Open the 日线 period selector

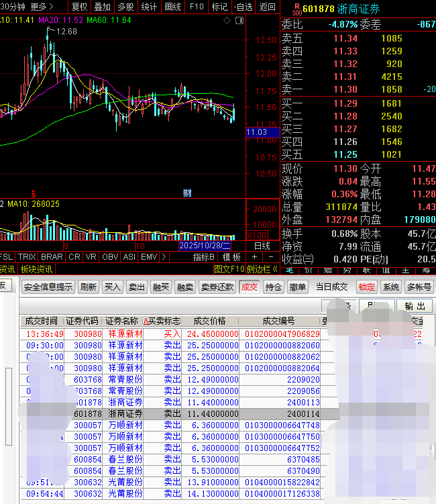262,246
